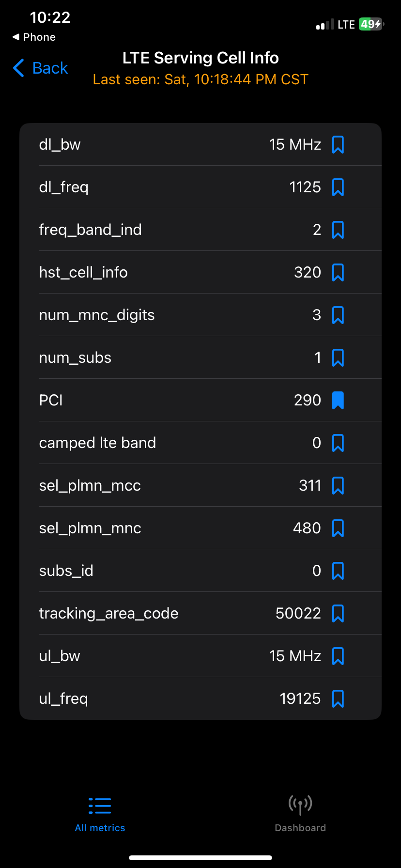Return to the Phone app

(x=34, y=37)
